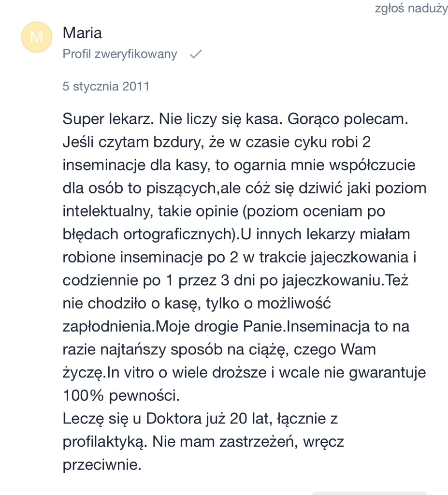Click the 'zgłoś nadużycie' report link
448x495 pixels.
pos(411,9)
